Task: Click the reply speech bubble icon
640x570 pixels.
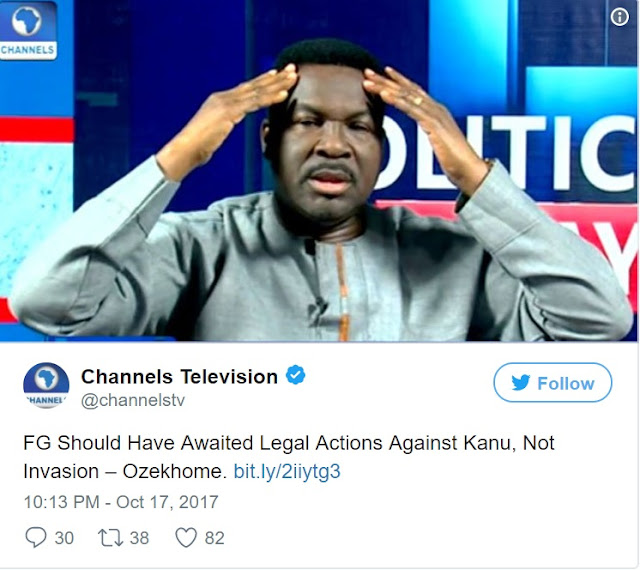Action: click(36, 537)
